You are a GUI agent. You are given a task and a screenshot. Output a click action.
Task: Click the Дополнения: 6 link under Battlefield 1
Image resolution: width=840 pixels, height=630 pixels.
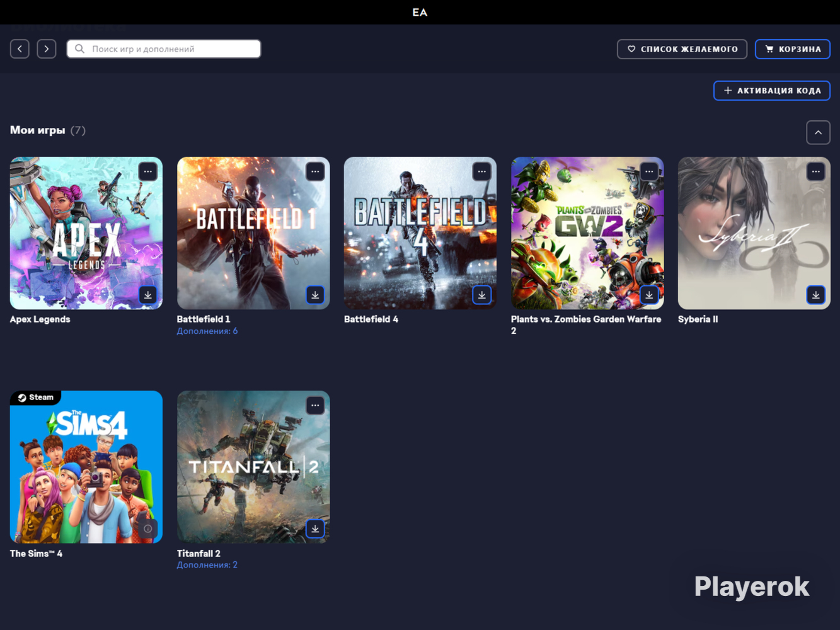[207, 331]
